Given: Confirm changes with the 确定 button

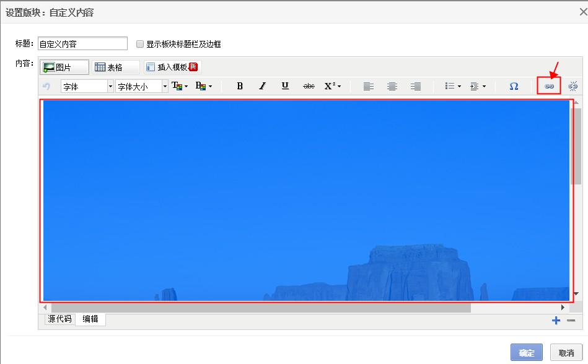Looking at the screenshot, I should (x=525, y=352).
